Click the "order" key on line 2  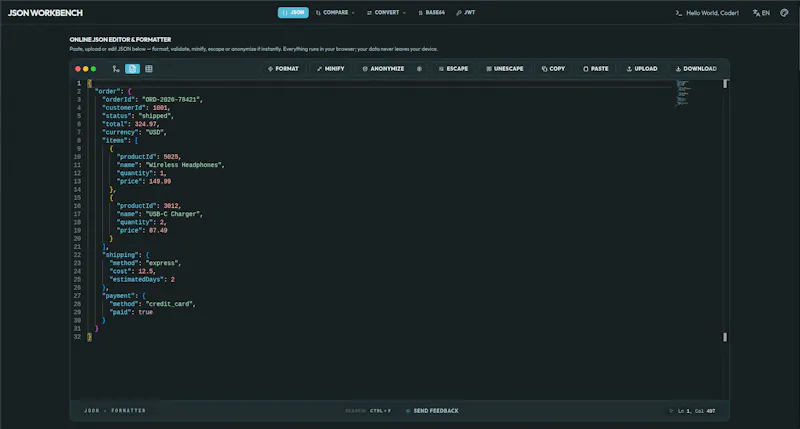(x=107, y=91)
